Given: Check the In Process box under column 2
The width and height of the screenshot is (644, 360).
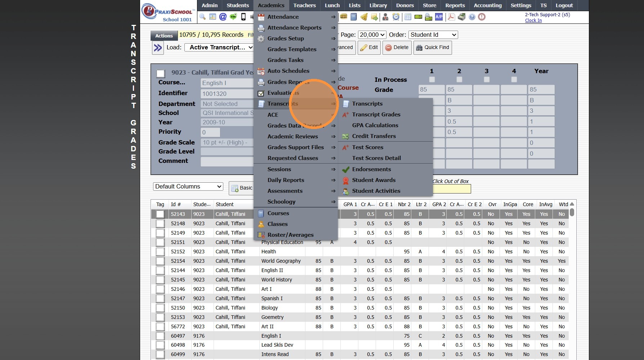Looking at the screenshot, I should click(459, 79).
